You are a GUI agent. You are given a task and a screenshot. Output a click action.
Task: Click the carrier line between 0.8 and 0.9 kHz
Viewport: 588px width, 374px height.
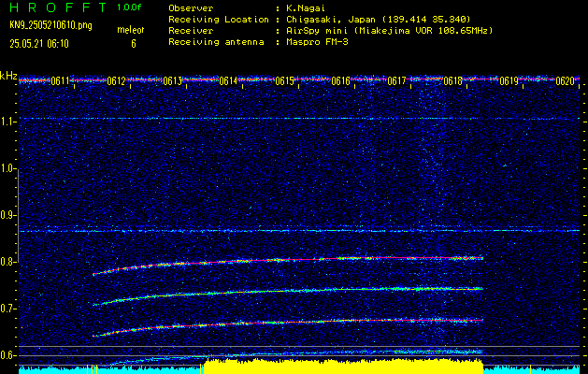coord(299,231)
